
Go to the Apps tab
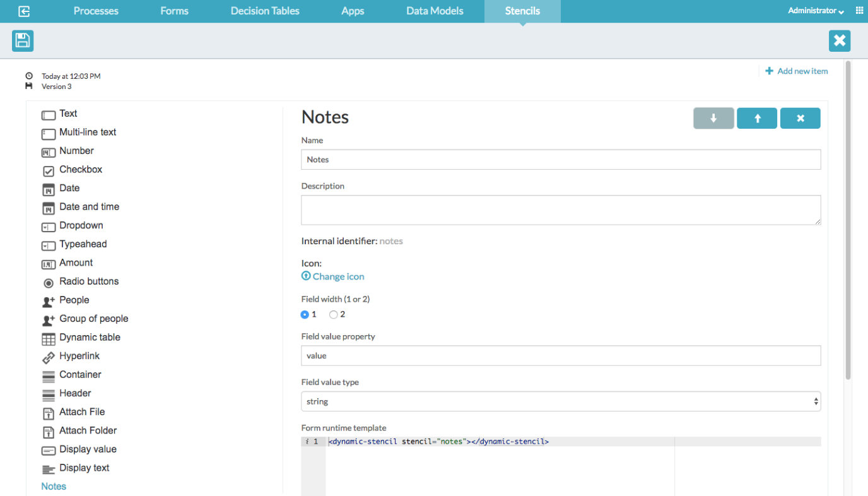point(353,11)
